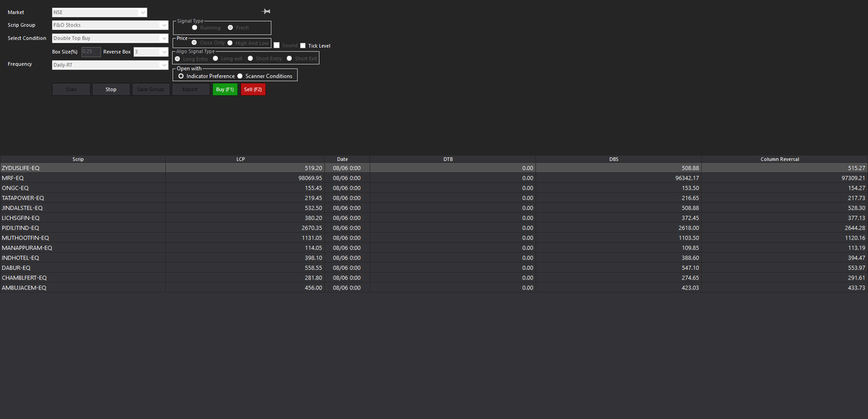Click the Box Size(%) input field
The image size is (868, 419).
click(91, 52)
